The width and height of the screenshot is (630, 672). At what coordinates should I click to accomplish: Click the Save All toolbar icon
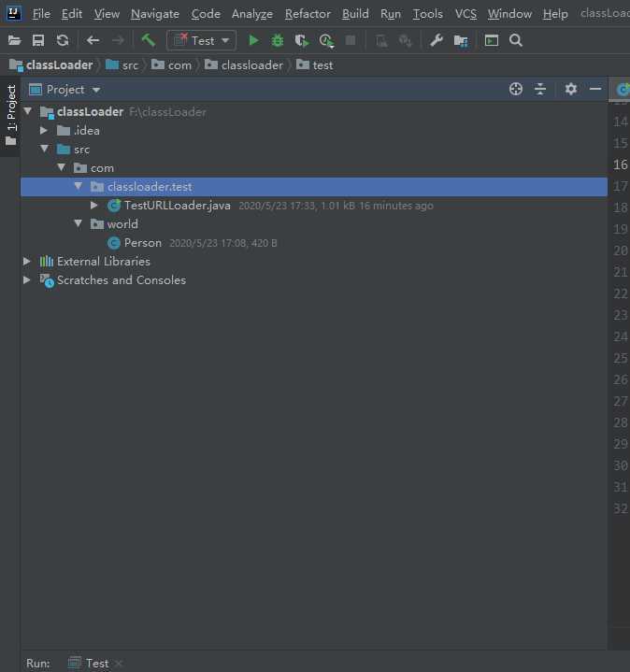pyautogui.click(x=38, y=41)
